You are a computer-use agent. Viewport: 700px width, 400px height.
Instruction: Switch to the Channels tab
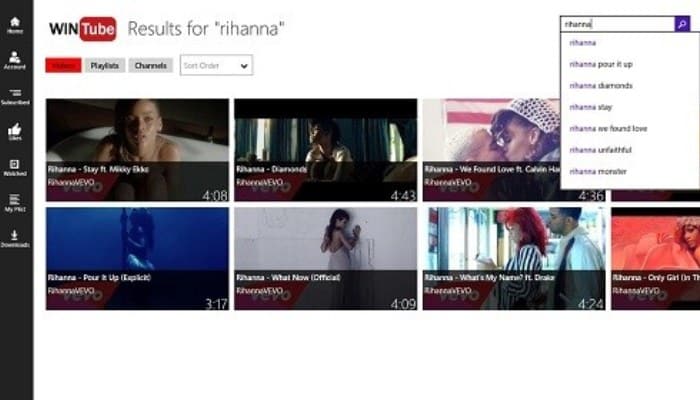[x=150, y=65]
